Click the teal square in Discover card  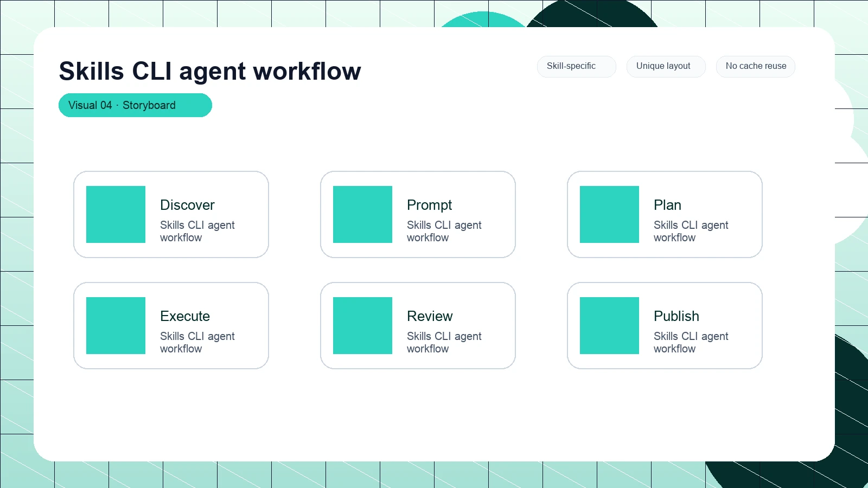pos(116,214)
